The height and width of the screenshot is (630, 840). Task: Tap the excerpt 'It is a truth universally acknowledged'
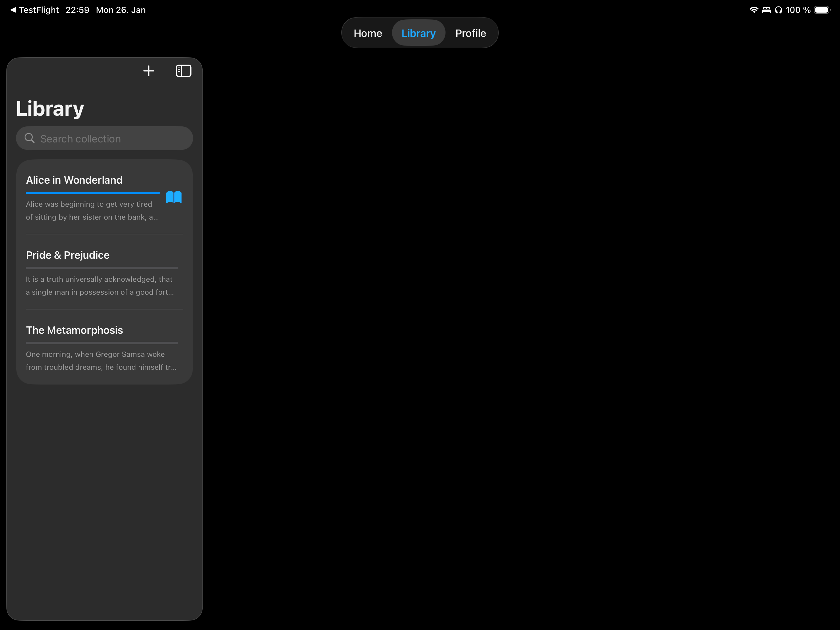coord(100,286)
